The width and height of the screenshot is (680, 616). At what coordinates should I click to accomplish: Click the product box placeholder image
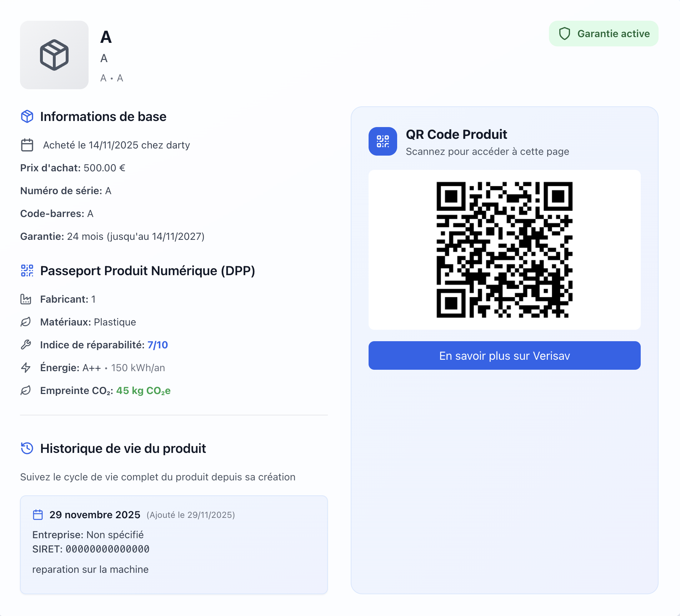pos(54,55)
